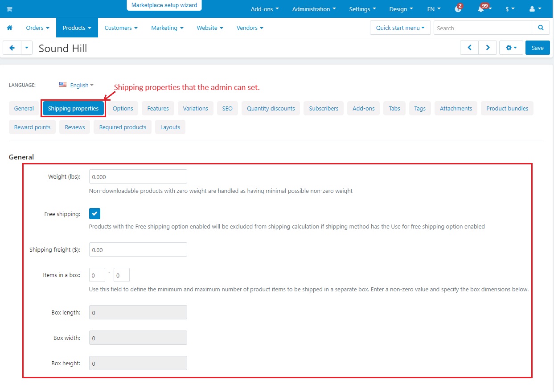Focus the Search input field
Image resolution: width=554 pixels, height=392 pixels.
(483, 28)
